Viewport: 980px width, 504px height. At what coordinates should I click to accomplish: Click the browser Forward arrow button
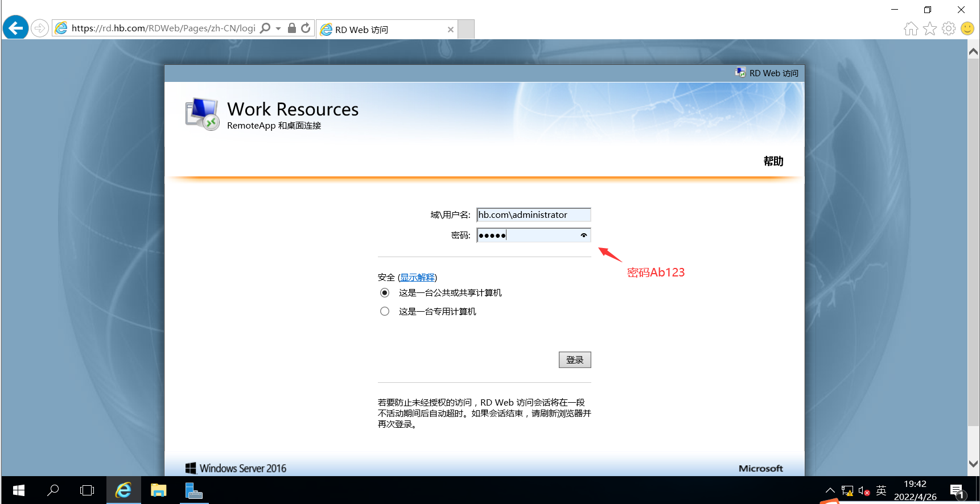click(x=39, y=28)
